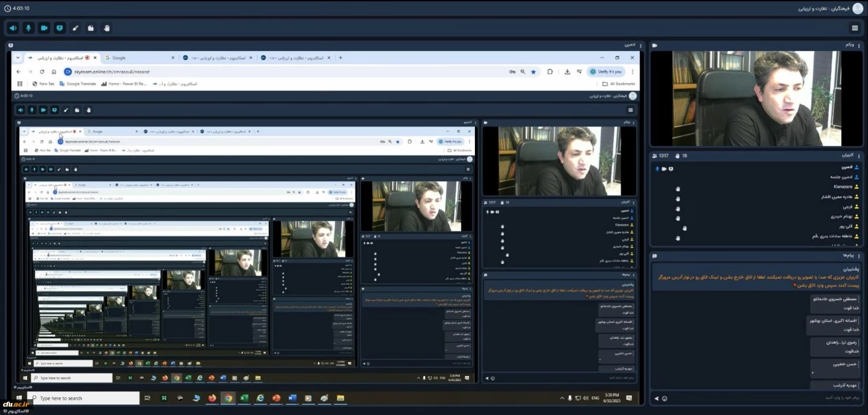868x415 pixels.
Task: Open the hamburger menu at the top right
Action: (x=855, y=28)
